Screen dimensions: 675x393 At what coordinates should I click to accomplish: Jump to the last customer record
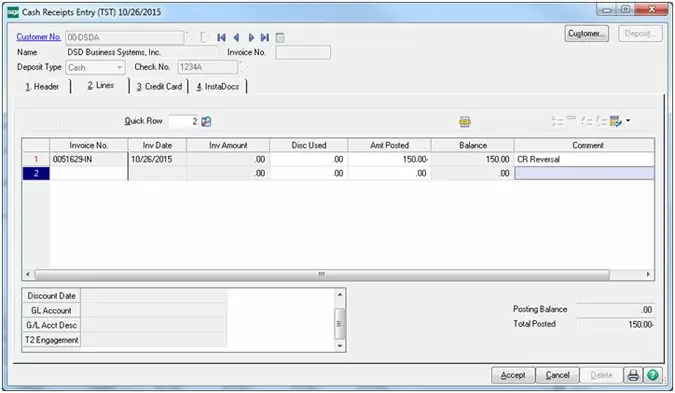coord(265,37)
